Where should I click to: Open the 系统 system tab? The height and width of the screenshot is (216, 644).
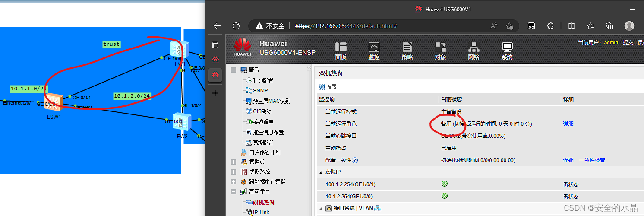[x=507, y=51]
